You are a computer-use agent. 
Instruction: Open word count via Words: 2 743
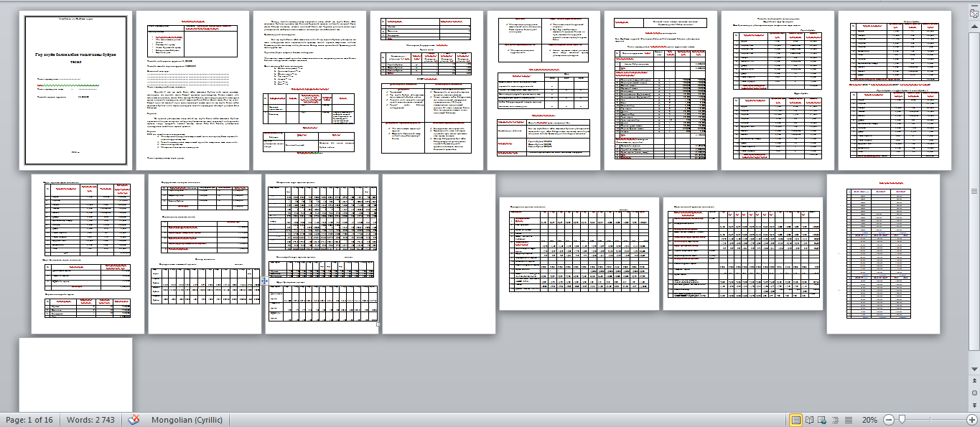coord(90,420)
